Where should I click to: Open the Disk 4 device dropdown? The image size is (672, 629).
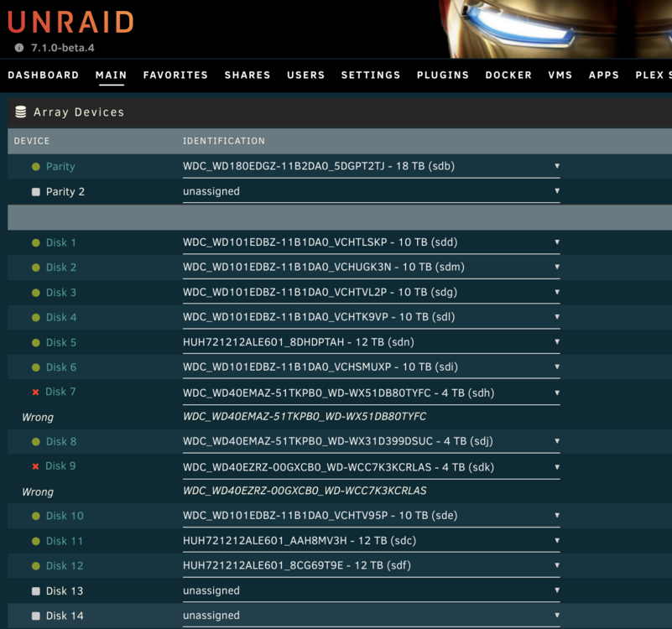pos(371,317)
